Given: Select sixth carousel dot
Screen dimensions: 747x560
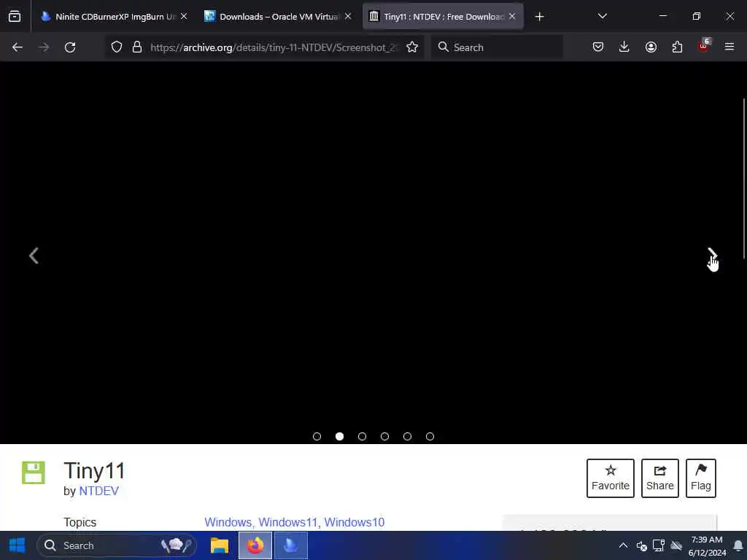Looking at the screenshot, I should click(x=430, y=436).
